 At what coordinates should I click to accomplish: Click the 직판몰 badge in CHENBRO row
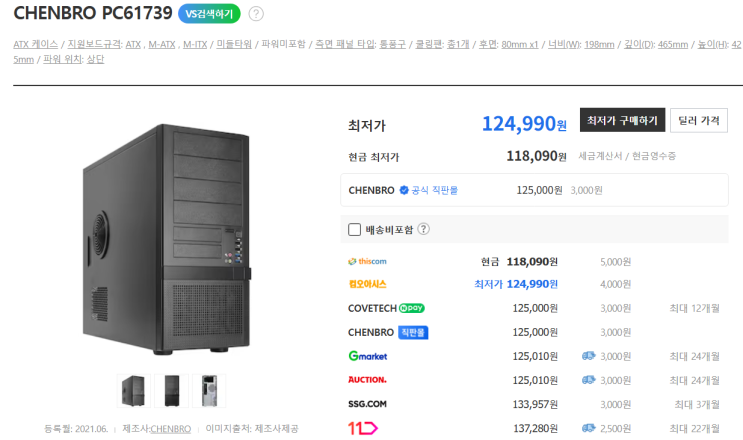pyautogui.click(x=413, y=332)
